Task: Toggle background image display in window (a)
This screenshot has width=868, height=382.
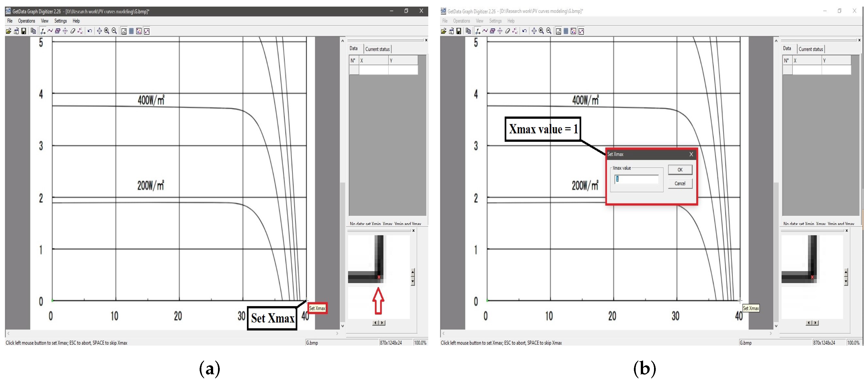Action: pos(124,31)
